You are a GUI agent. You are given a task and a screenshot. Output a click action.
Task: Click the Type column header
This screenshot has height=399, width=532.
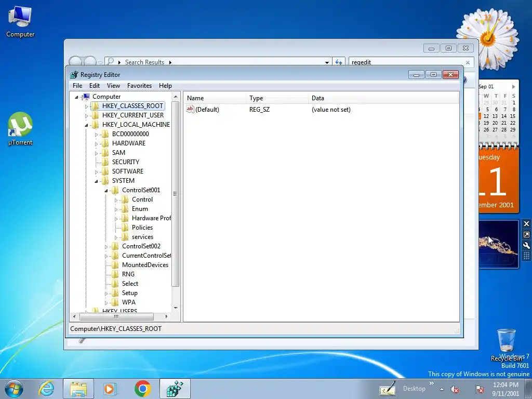277,98
